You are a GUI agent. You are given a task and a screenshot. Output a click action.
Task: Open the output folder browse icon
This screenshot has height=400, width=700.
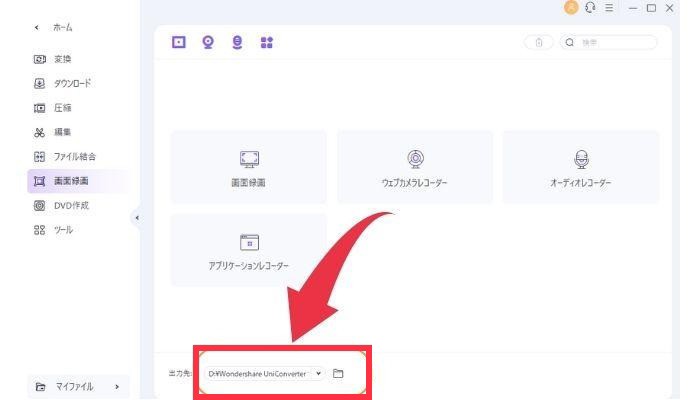coord(338,373)
